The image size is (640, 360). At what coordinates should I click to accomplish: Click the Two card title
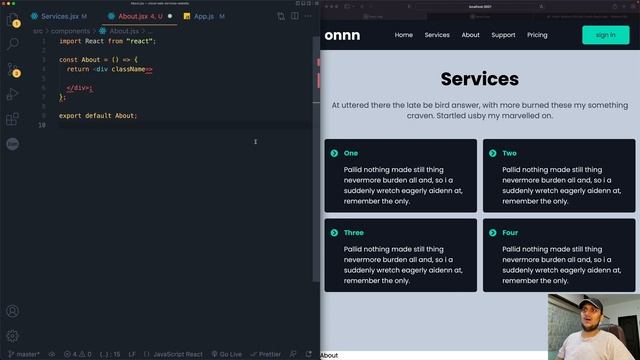coord(509,153)
